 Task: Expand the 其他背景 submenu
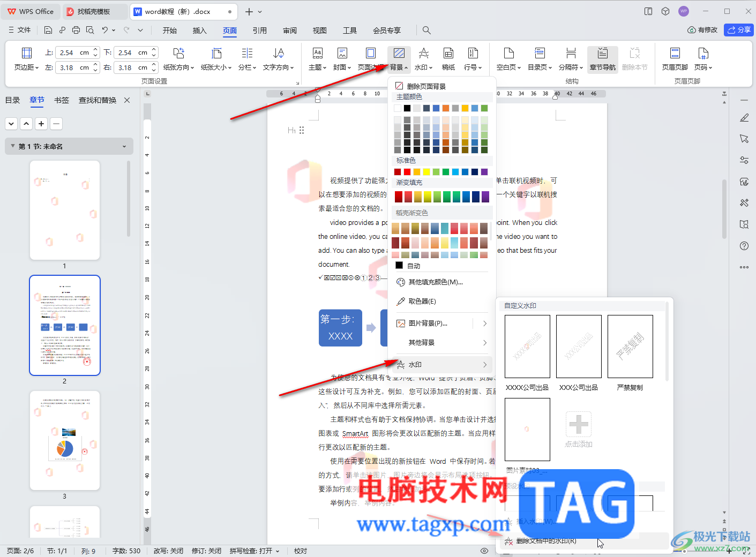click(442, 343)
